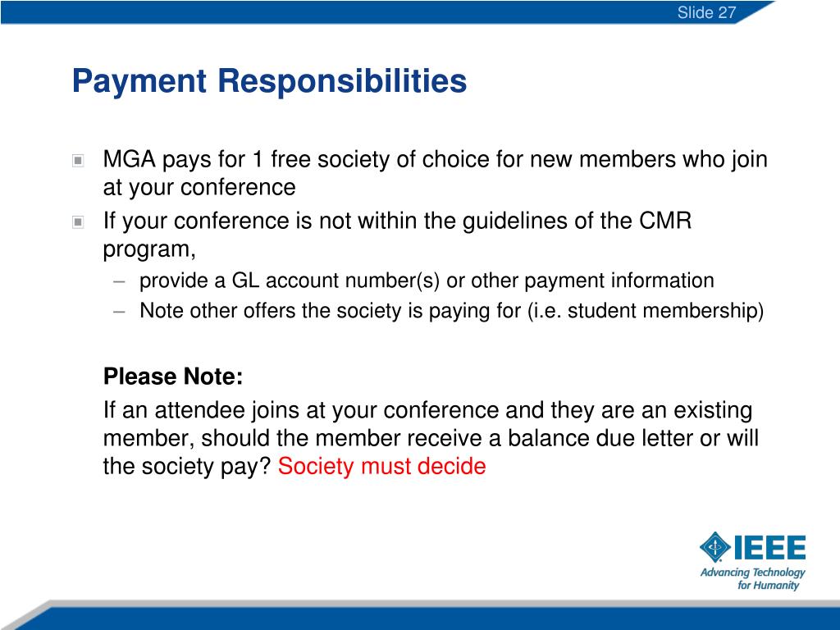Click the 'Please Note:' heading
The height and width of the screenshot is (630, 840).
[173, 376]
